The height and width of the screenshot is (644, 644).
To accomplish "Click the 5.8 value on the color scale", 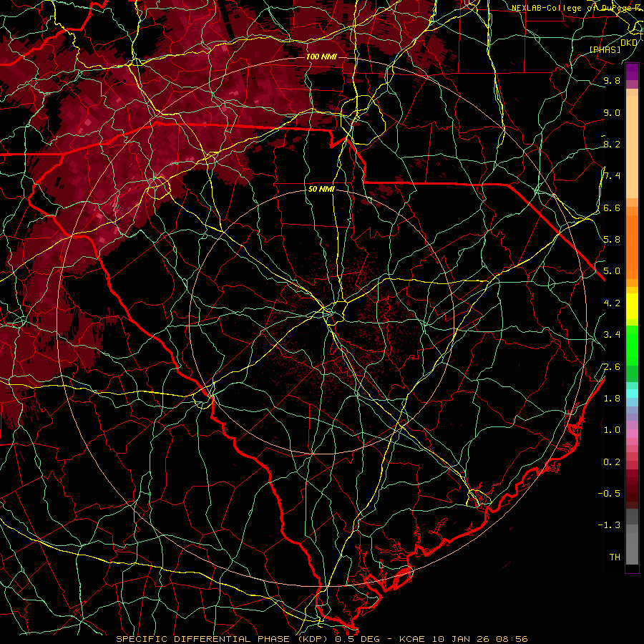I will pos(612,240).
